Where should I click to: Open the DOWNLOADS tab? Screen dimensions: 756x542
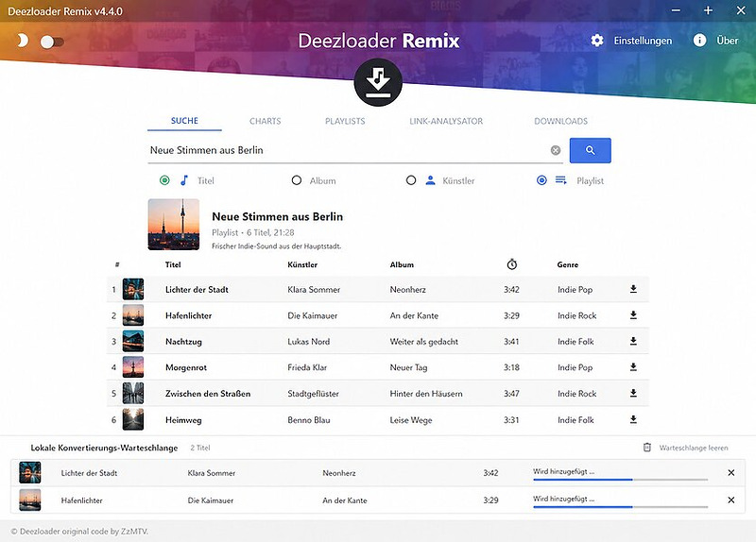tap(560, 122)
